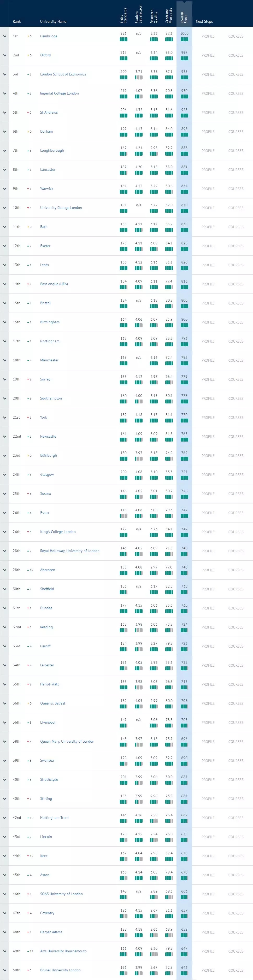
Task: Open Oxford university link
Action: click(x=45, y=56)
